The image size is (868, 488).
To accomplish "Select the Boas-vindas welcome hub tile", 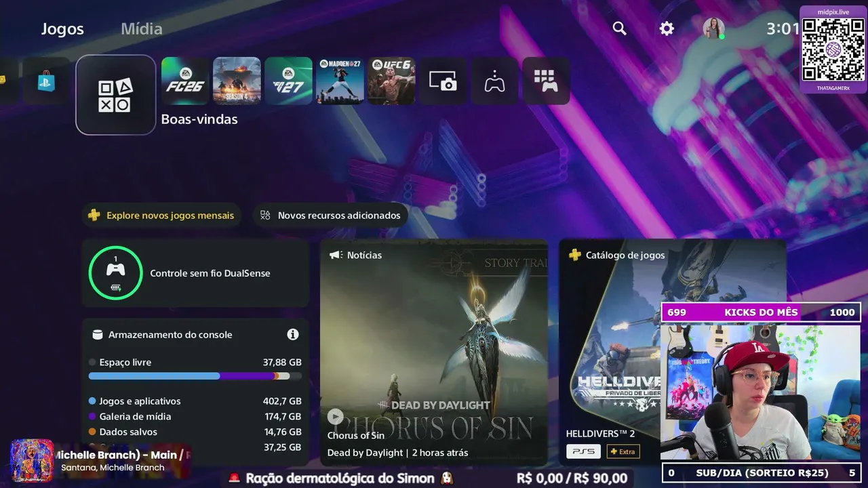I will click(x=116, y=95).
